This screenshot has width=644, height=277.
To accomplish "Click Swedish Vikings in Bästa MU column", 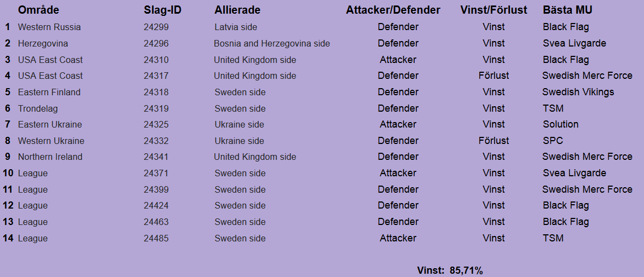I will pyautogui.click(x=578, y=92).
